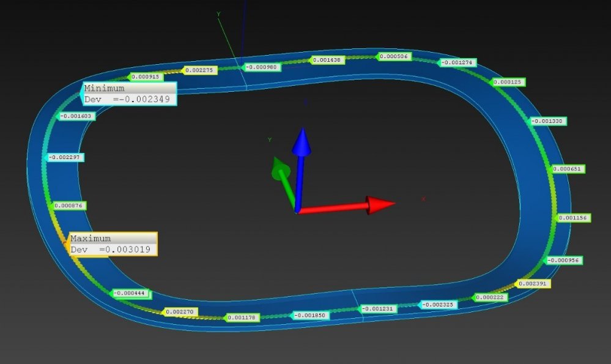This screenshot has height=364, width=611.
Task: Select the 0.000125 deviation label
Action: (508, 82)
